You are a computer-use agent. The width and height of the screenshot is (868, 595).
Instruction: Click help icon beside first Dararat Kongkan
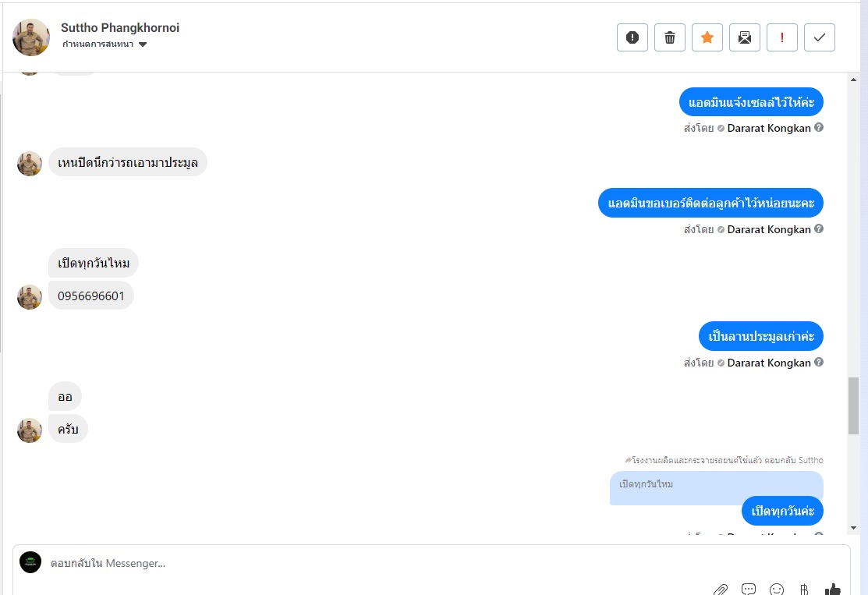(819, 127)
